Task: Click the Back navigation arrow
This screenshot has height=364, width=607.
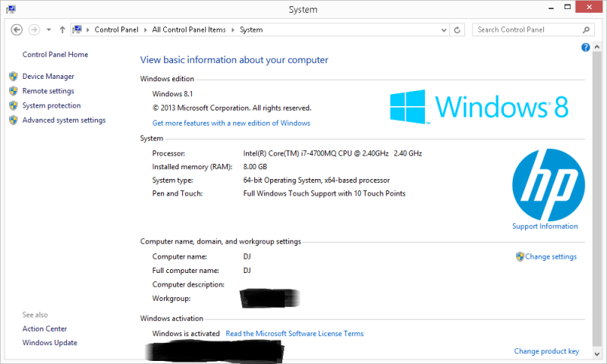Action: tap(17, 30)
